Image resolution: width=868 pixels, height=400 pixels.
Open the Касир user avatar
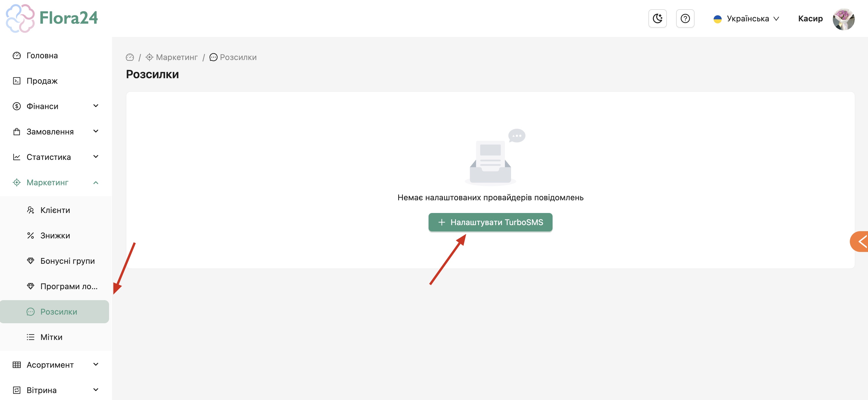[843, 19]
